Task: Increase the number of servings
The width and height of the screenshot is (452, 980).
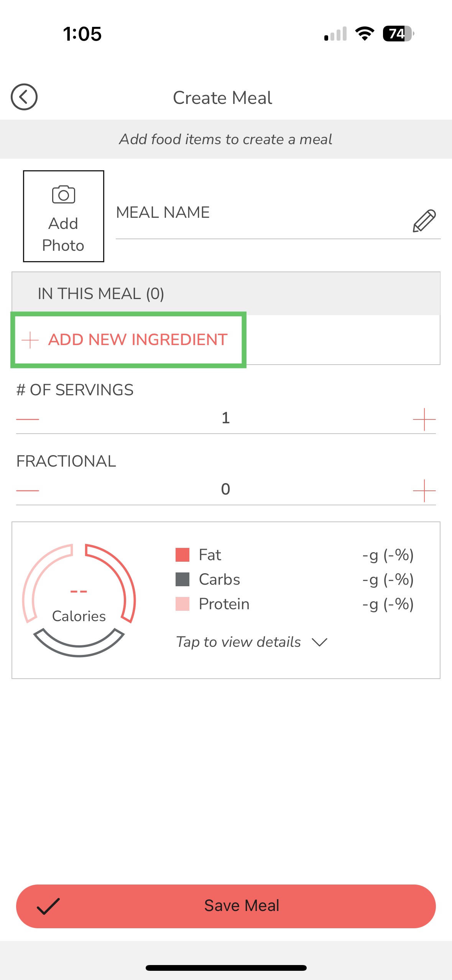Action: 424,419
